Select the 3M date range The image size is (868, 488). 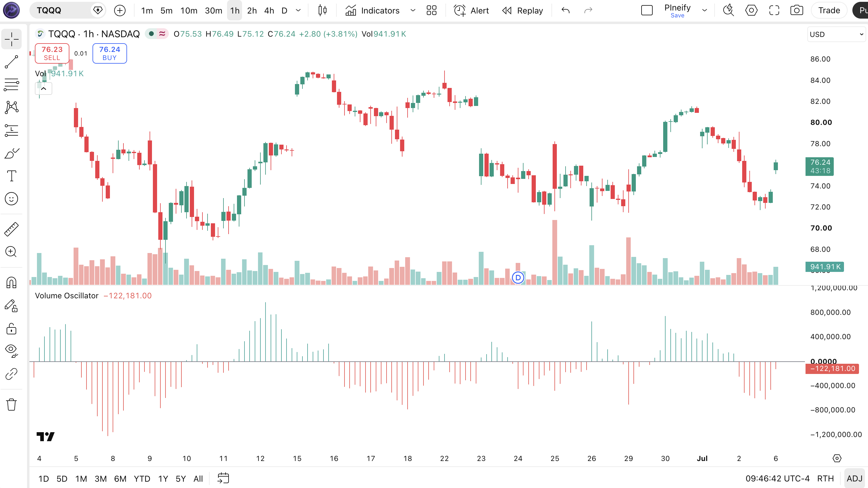[x=100, y=479]
